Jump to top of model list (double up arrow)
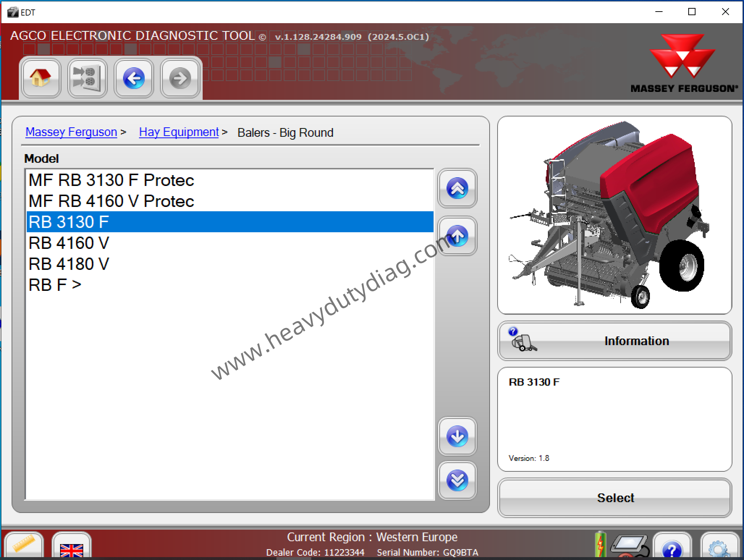Screen dimensions: 744x560 tap(457, 188)
